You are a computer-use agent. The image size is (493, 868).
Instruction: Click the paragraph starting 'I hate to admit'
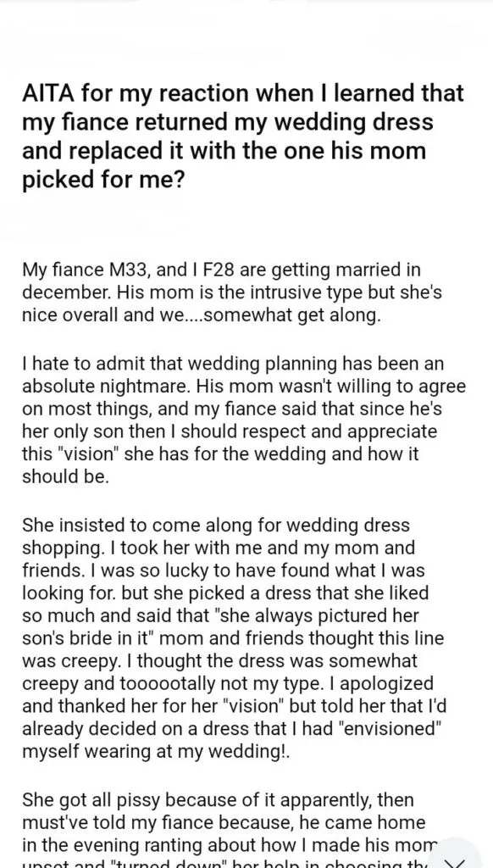click(x=244, y=420)
